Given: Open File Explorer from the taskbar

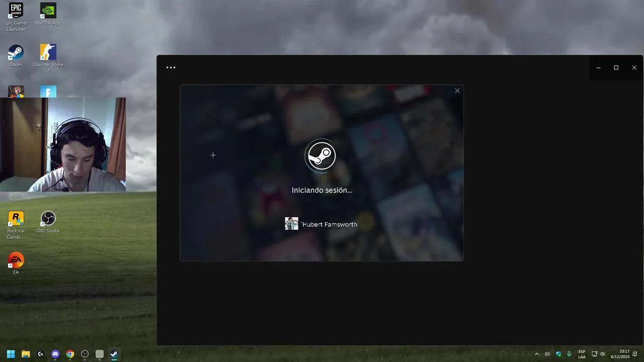Looking at the screenshot, I should [26, 354].
